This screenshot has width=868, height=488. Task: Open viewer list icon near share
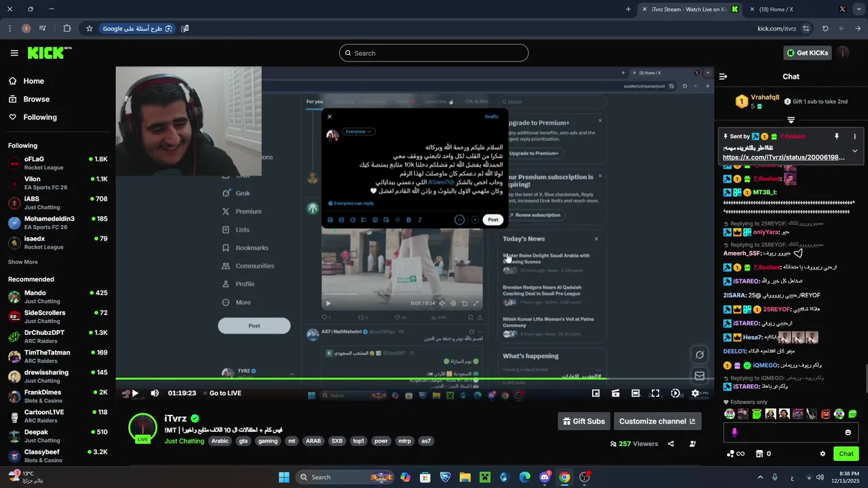pos(692,444)
